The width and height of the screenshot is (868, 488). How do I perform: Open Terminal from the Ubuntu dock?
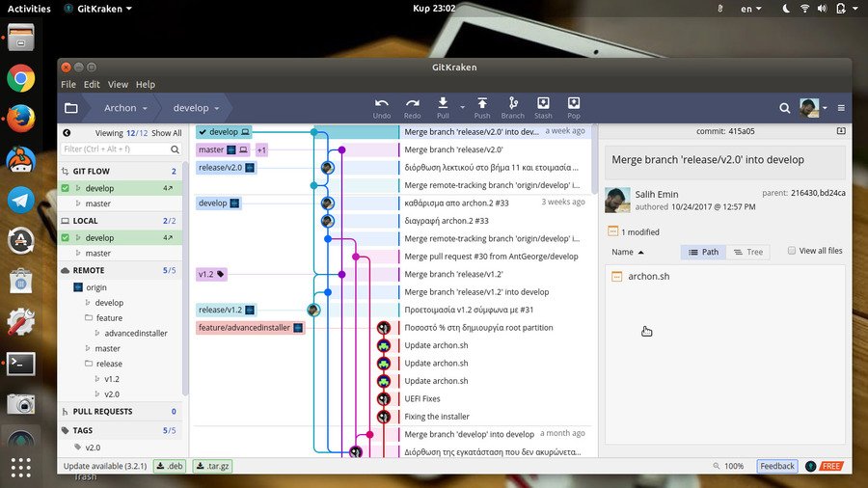21,364
